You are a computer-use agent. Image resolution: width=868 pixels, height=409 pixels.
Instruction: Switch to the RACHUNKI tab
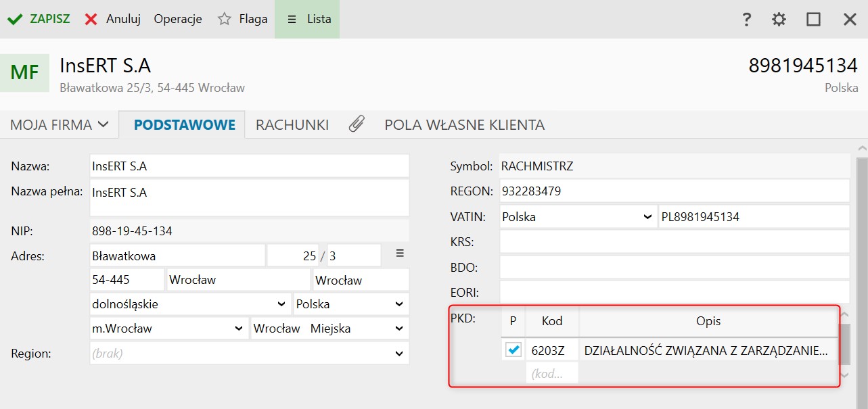292,125
